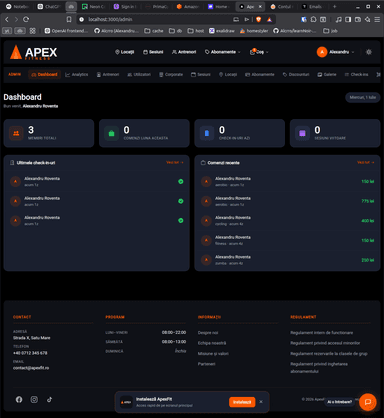Open Antrenori in the top navigation
This screenshot has width=384, height=418.
184,52
